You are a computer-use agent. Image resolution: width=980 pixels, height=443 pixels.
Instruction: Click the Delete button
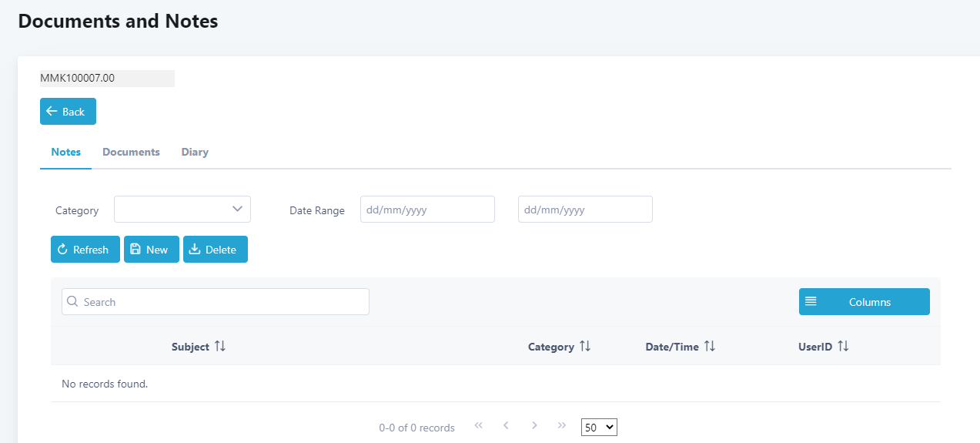pos(215,250)
